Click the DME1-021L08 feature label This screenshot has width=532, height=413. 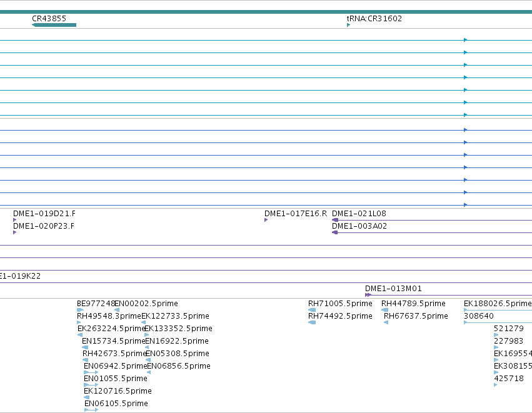(359, 213)
